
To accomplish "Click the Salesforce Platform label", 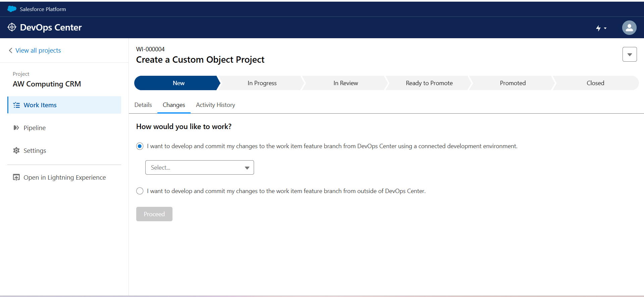I will click(43, 9).
